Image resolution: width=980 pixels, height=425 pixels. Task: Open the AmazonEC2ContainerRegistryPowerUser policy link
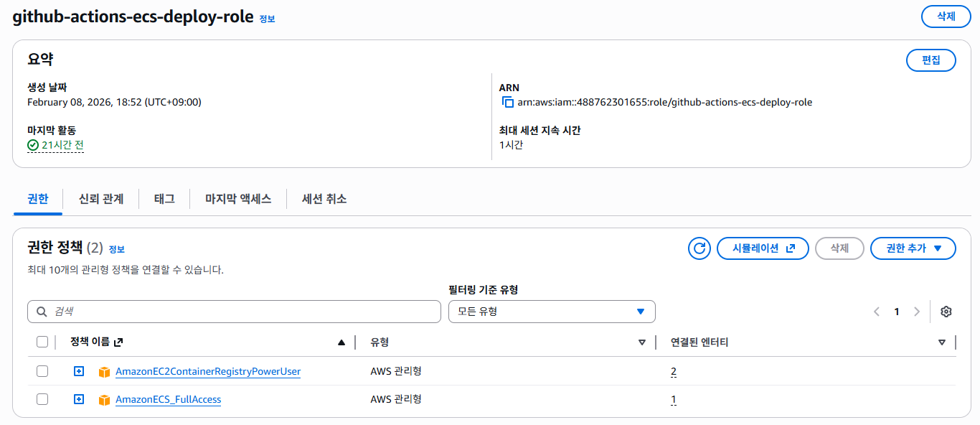(x=208, y=372)
